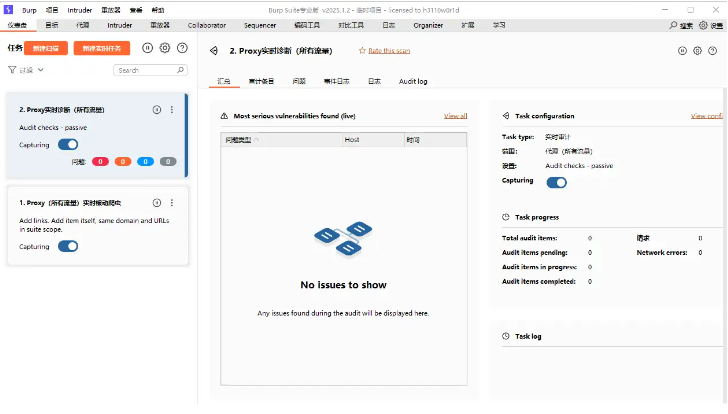Click the Burp Suite logo in title bar
The height and width of the screenshot is (414, 728).
pyautogui.click(x=8, y=10)
